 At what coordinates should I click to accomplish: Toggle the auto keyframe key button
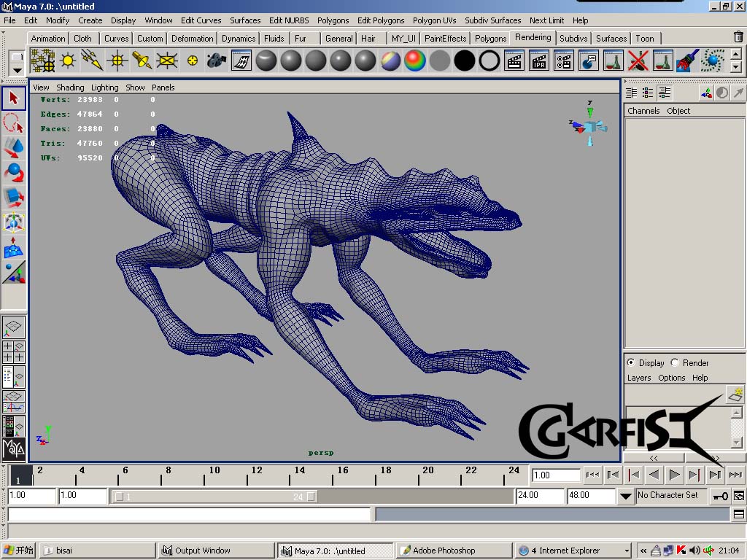point(720,496)
